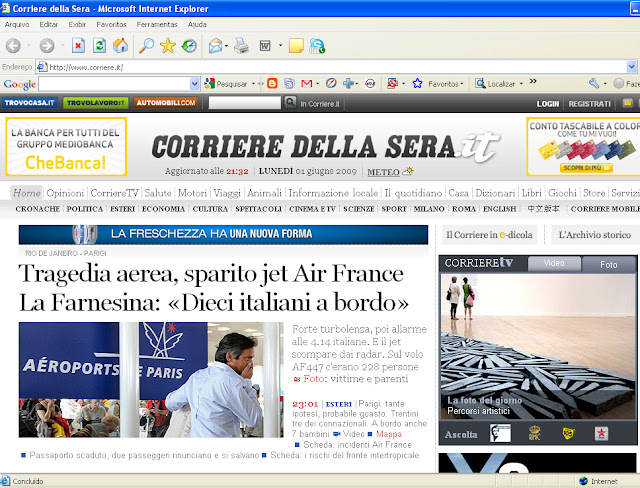This screenshot has height=488, width=640.
Task: Open La foto del giorno image
Action: (538, 346)
